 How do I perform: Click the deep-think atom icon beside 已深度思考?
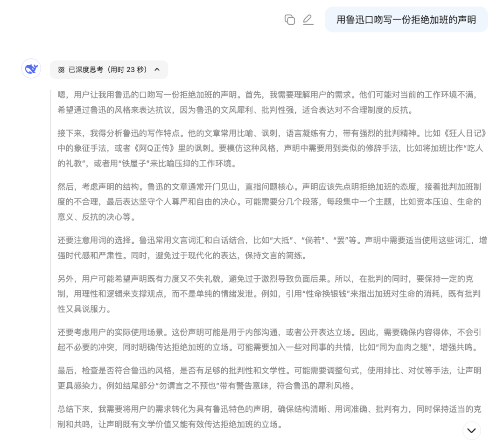click(x=62, y=70)
